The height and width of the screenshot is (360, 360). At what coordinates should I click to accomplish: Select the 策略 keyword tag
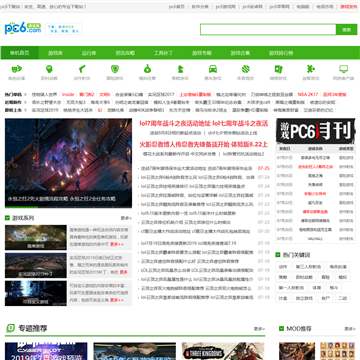click(283, 277)
